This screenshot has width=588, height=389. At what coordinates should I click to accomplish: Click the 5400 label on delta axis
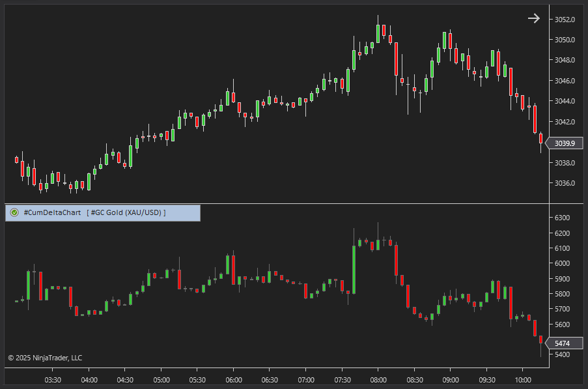tap(562, 355)
